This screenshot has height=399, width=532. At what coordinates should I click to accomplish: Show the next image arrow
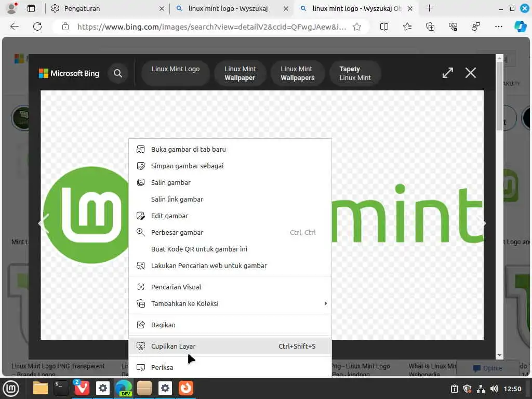pyautogui.click(x=484, y=223)
